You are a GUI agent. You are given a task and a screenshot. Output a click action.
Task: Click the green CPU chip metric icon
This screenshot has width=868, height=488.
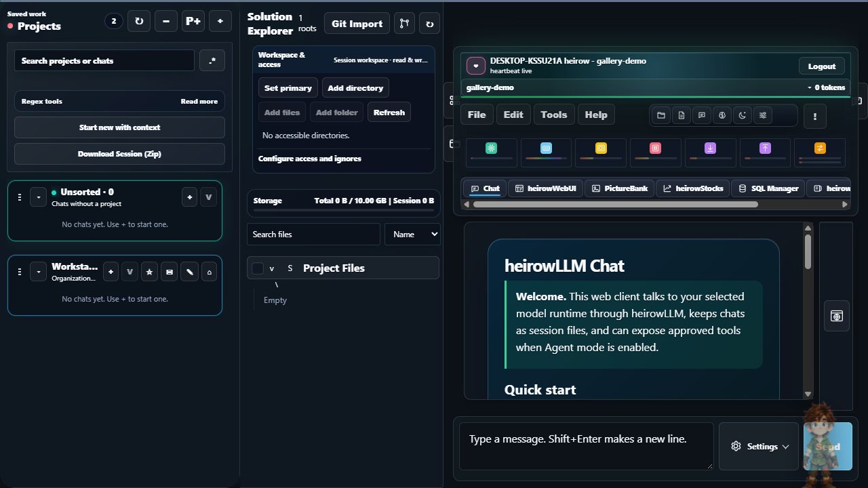[492, 148]
